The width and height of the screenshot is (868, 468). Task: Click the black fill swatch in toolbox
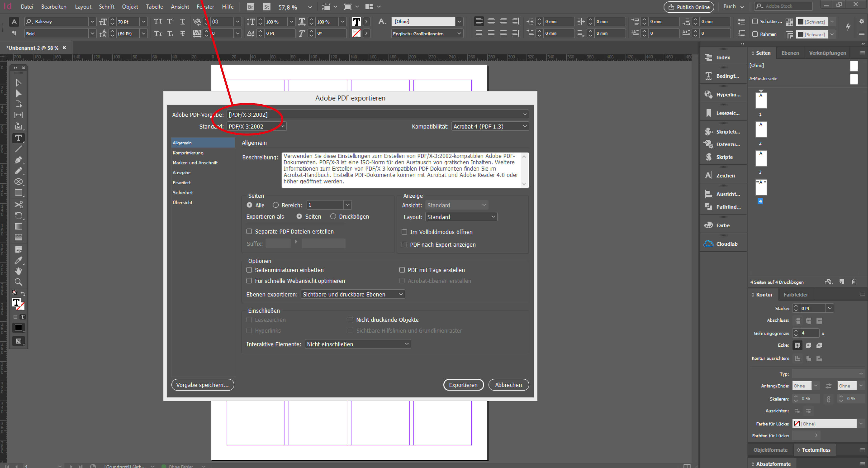coord(19,328)
